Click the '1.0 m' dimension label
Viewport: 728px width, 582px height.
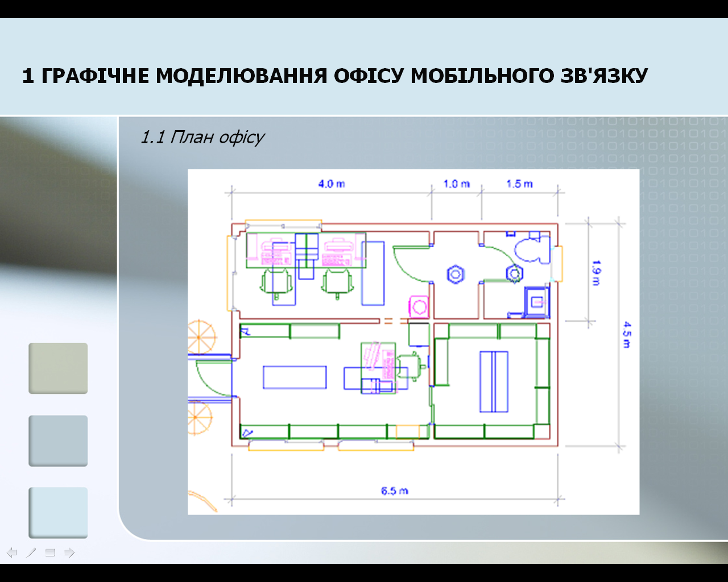point(457,184)
